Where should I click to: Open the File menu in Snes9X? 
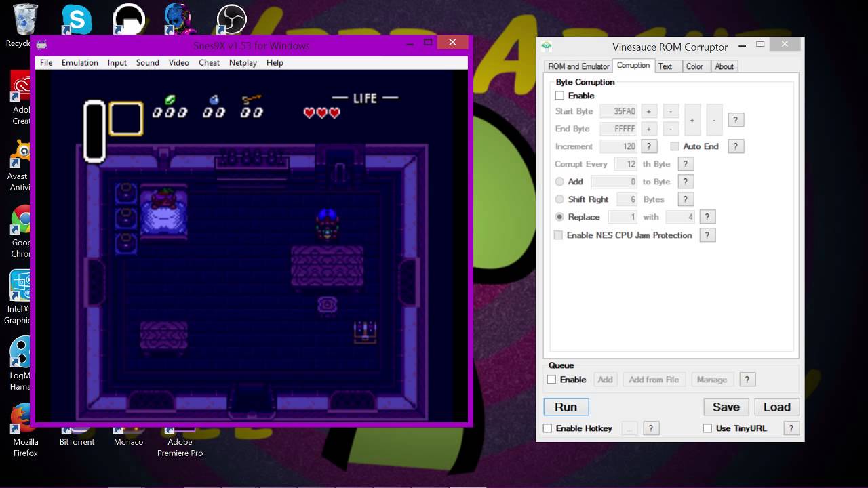46,62
